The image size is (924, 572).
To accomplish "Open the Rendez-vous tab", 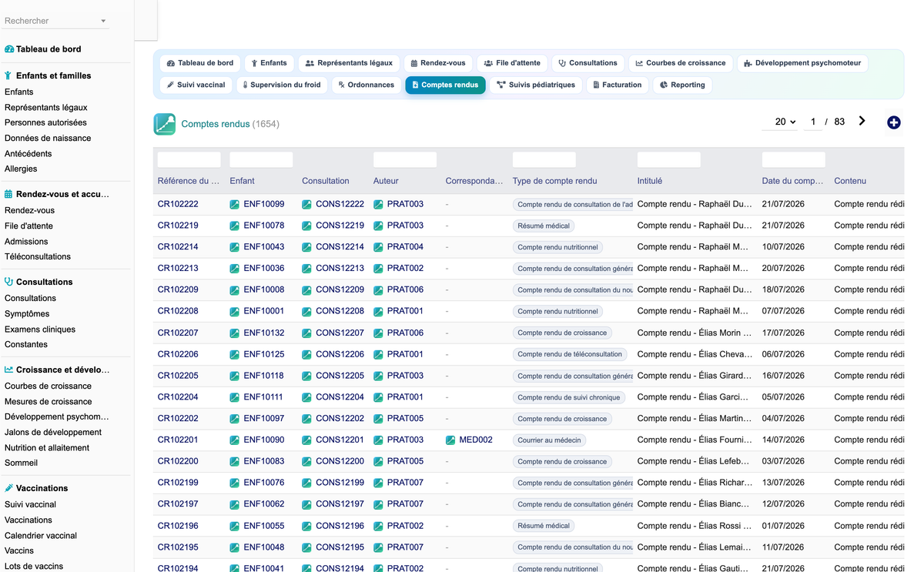I will point(438,63).
